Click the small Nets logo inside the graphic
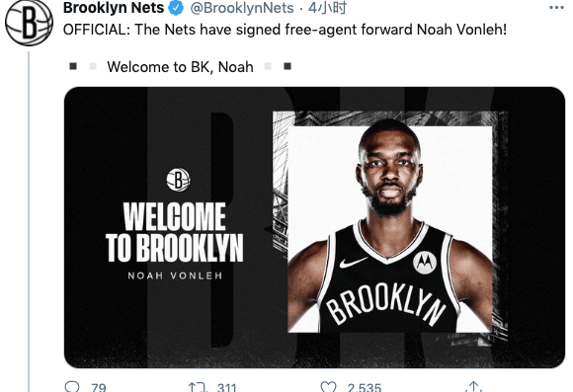This screenshot has width=573, height=392. click(179, 180)
